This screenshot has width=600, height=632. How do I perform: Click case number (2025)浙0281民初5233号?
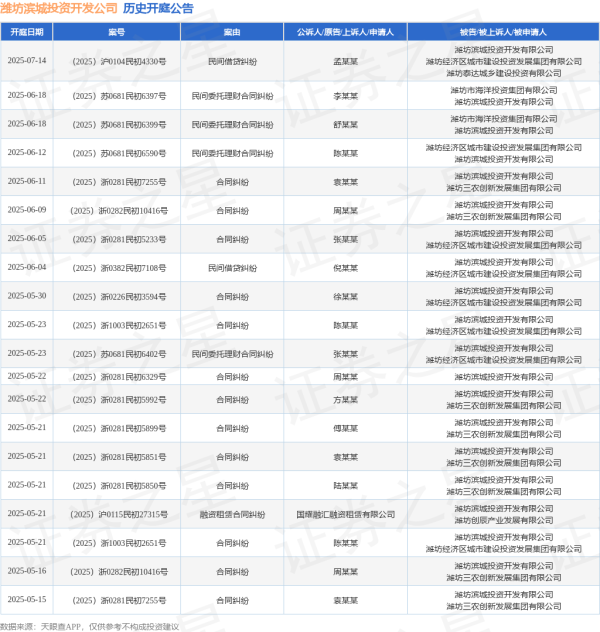click(x=119, y=239)
